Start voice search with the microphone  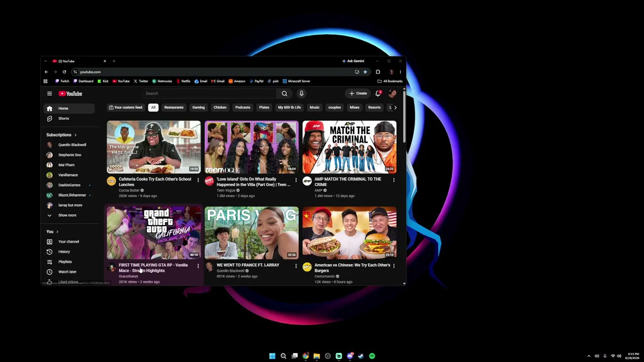[301, 94]
